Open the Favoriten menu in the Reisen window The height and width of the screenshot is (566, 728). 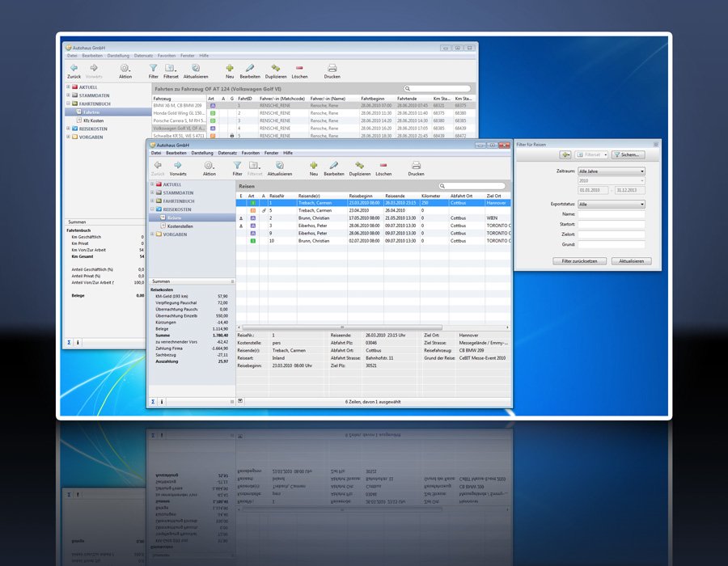(251, 152)
